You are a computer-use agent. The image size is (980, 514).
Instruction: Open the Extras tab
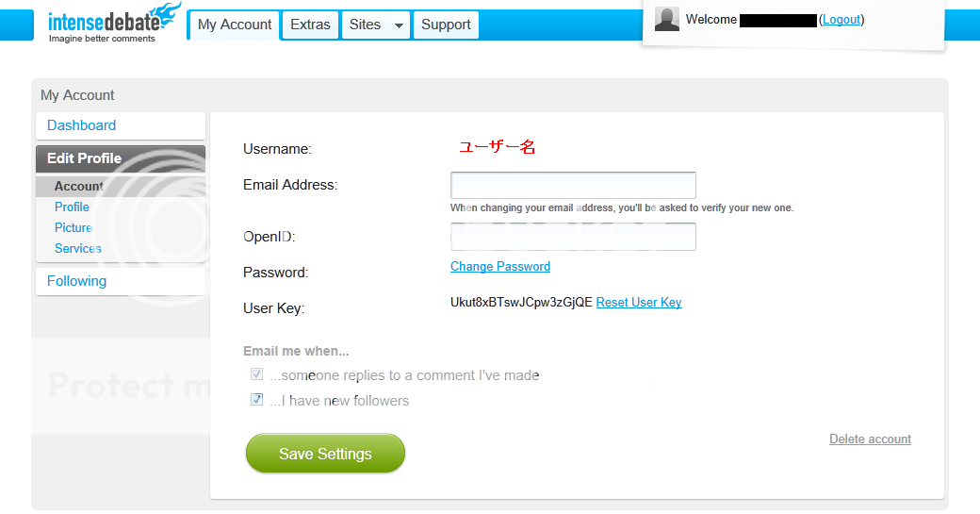[x=310, y=25]
